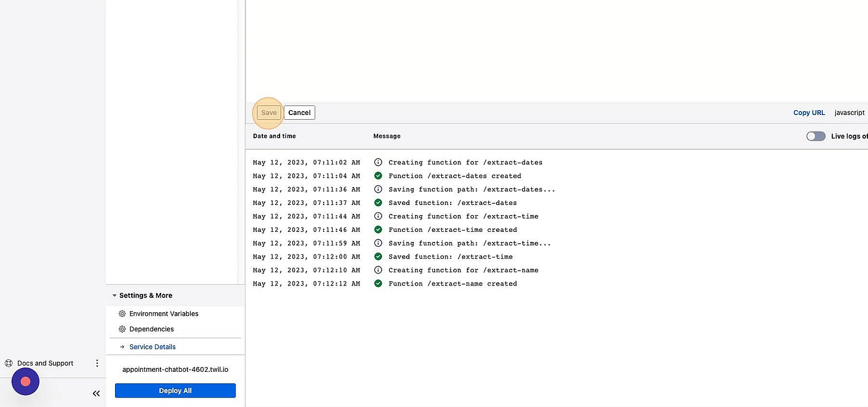Click the Docs and Support lifebuoy icon

[8, 363]
